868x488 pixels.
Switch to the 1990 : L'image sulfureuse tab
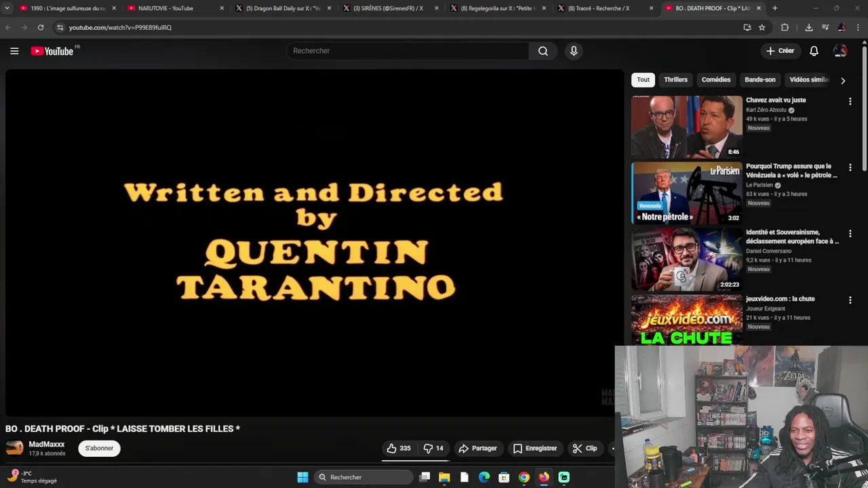pos(68,8)
